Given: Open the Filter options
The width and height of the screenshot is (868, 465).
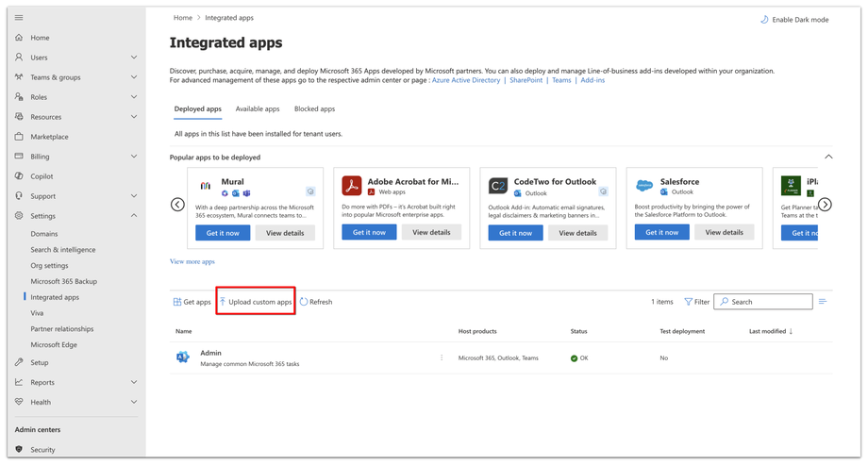Looking at the screenshot, I should tap(696, 302).
